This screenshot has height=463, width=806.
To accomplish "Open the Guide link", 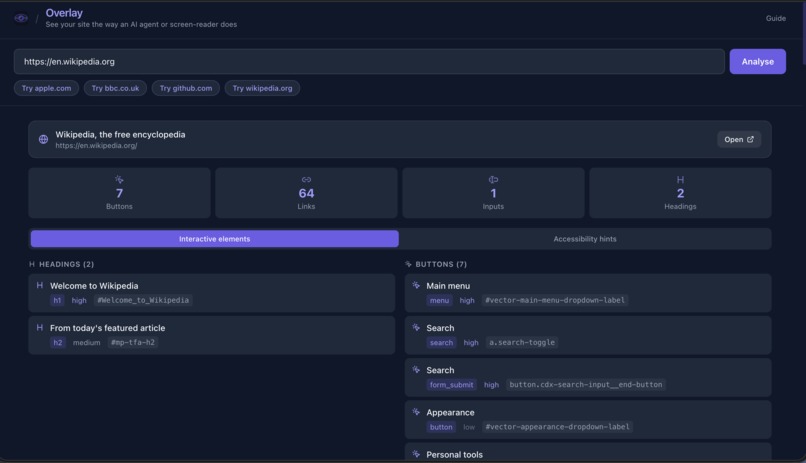I will pyautogui.click(x=776, y=18).
